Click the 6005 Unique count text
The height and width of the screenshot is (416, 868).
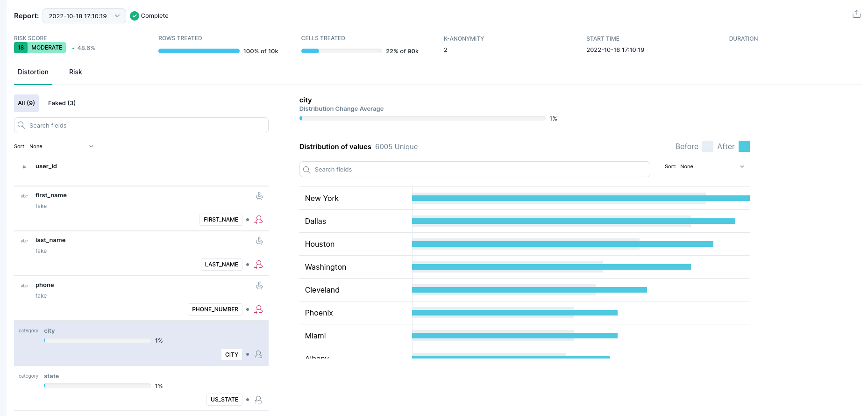(396, 147)
